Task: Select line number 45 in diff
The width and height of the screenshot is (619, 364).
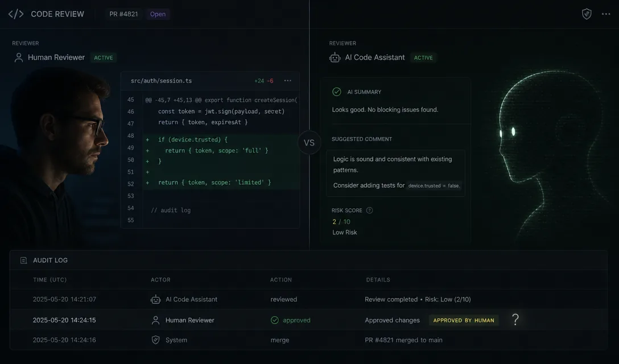Action: [x=131, y=100]
